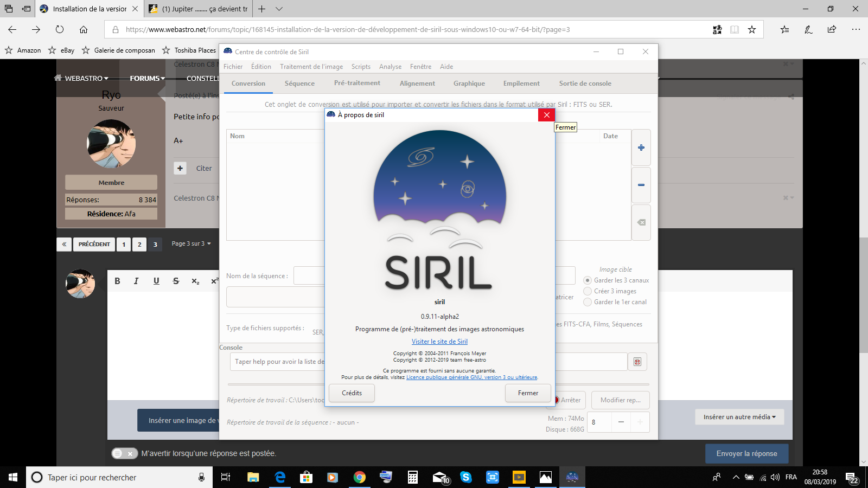
Task: Open the Edge settings ellipsis menu
Action: click(856, 29)
